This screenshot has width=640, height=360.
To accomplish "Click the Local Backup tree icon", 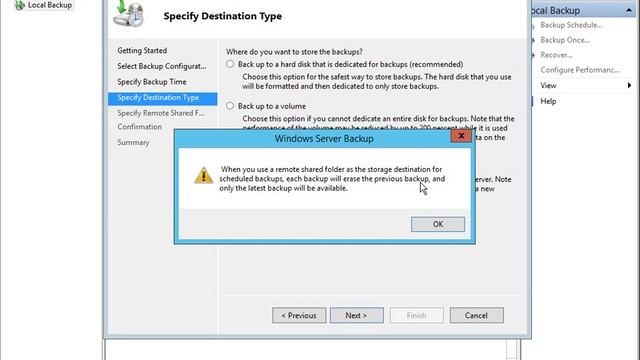I will tap(19, 5).
